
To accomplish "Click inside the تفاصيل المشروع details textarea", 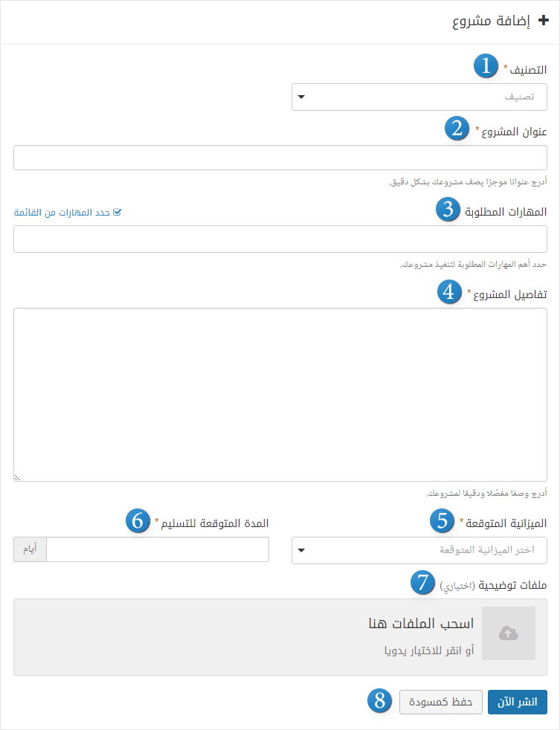I will coord(280,394).
